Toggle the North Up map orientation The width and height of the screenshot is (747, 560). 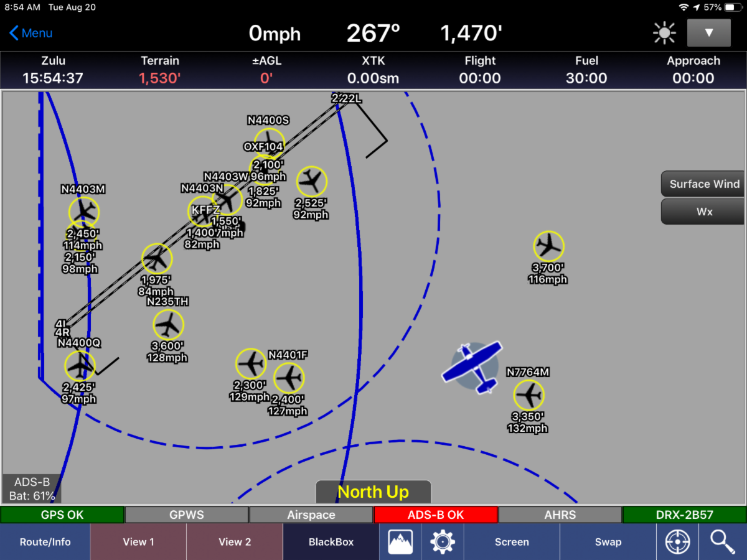(x=373, y=492)
